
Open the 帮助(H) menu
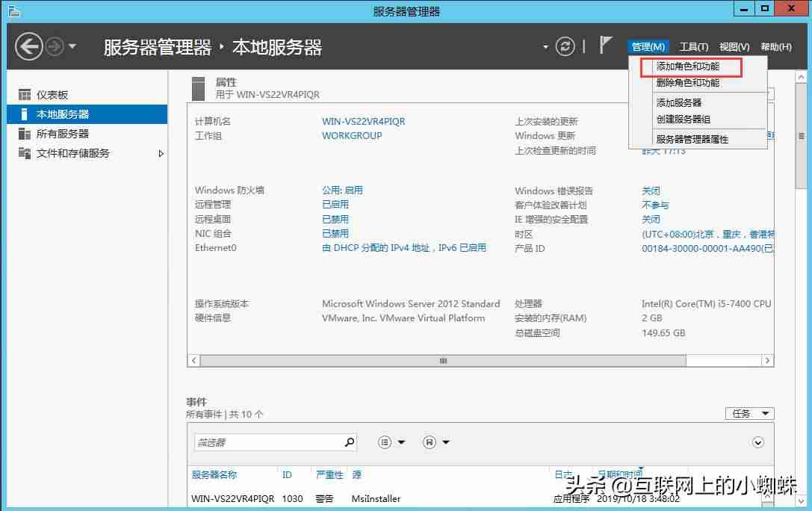[x=775, y=46]
